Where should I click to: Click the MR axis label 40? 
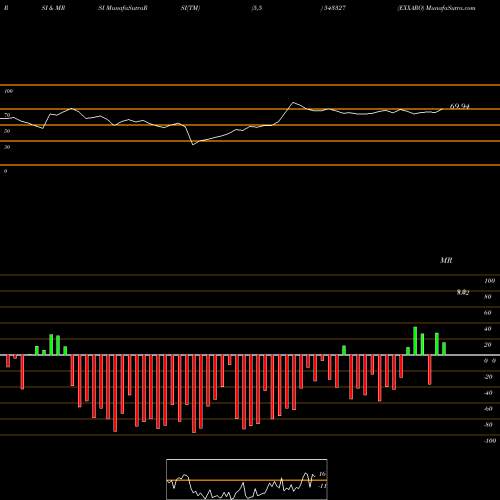[488, 329]
